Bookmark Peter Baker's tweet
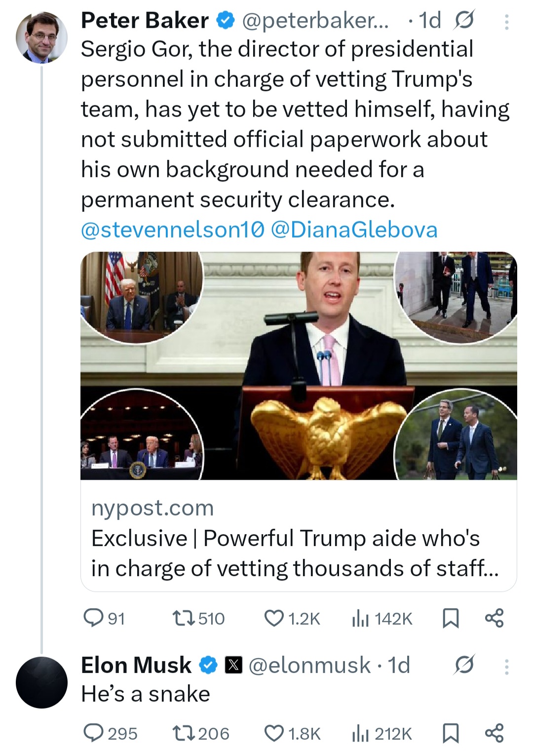 coord(450,618)
